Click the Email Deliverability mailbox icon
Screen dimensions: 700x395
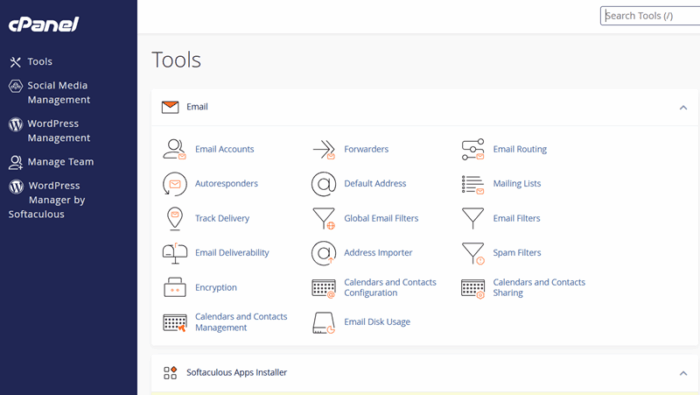coord(175,253)
